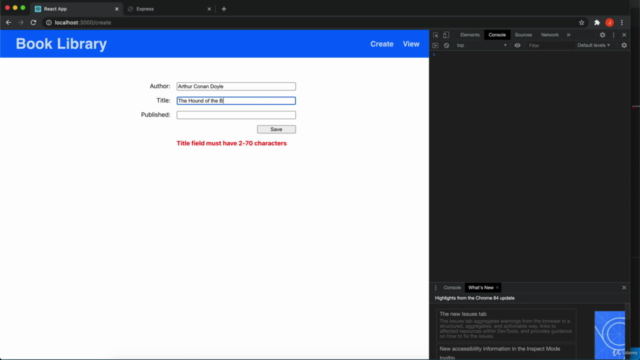Close the What's New tab
The image size is (640, 360).
tap(497, 287)
